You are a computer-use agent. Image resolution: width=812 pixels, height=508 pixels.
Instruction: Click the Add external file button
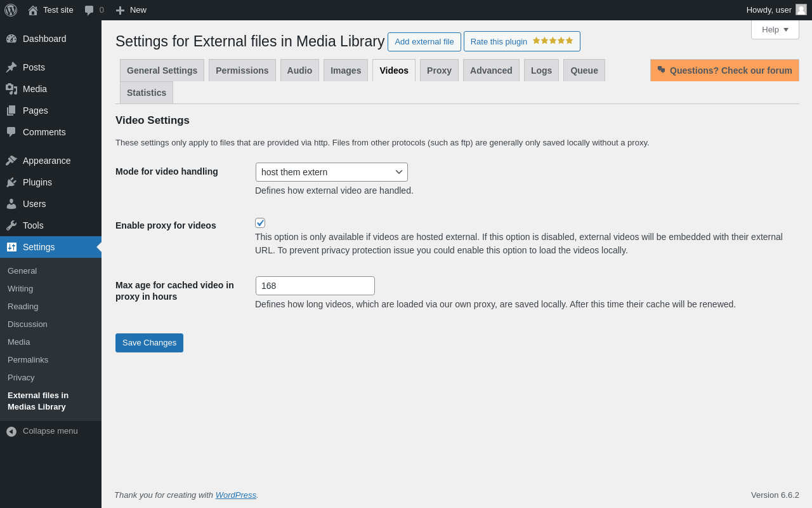(x=424, y=42)
